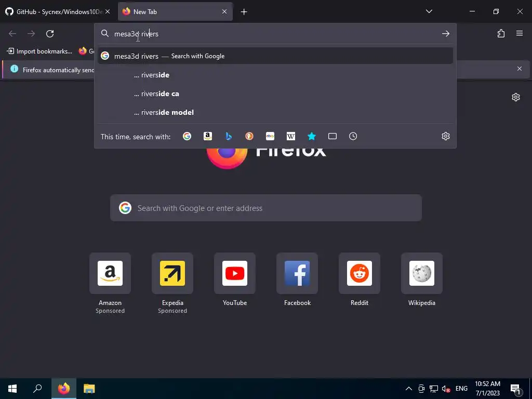Search this time with Wikipedia icon
532x399 pixels.
pos(291,136)
